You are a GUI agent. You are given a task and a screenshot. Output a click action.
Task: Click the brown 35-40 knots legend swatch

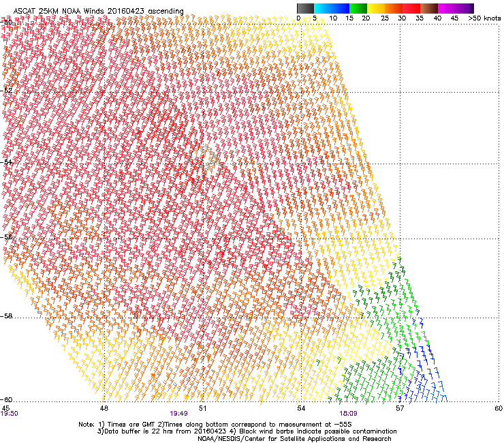point(429,8)
